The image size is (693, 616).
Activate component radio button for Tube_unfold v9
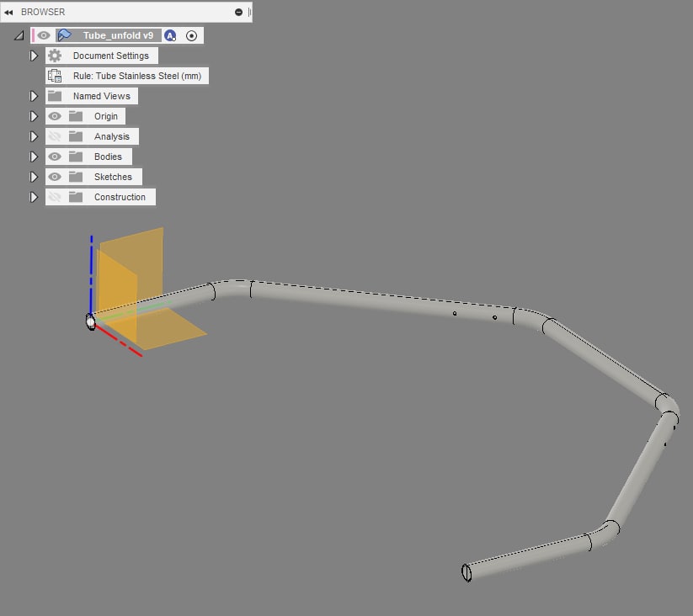(x=191, y=36)
